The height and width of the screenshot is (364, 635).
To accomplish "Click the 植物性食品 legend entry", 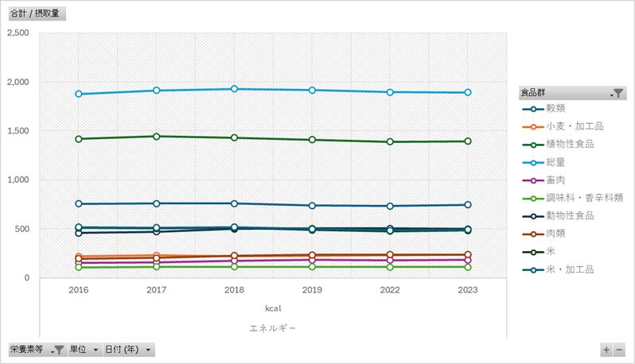I will [570, 144].
